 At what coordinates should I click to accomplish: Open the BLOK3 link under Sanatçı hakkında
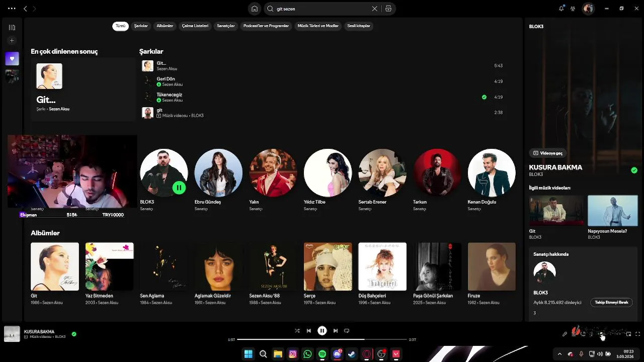tap(540, 293)
